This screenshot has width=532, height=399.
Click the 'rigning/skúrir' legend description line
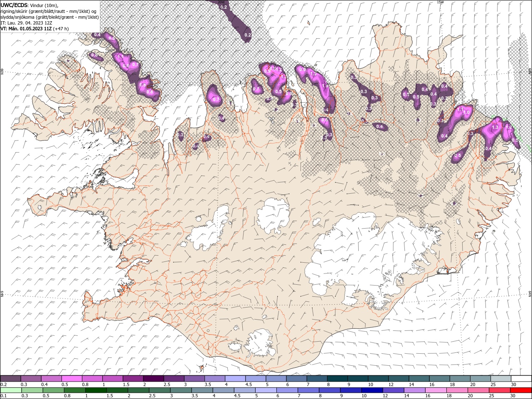(x=49, y=11)
